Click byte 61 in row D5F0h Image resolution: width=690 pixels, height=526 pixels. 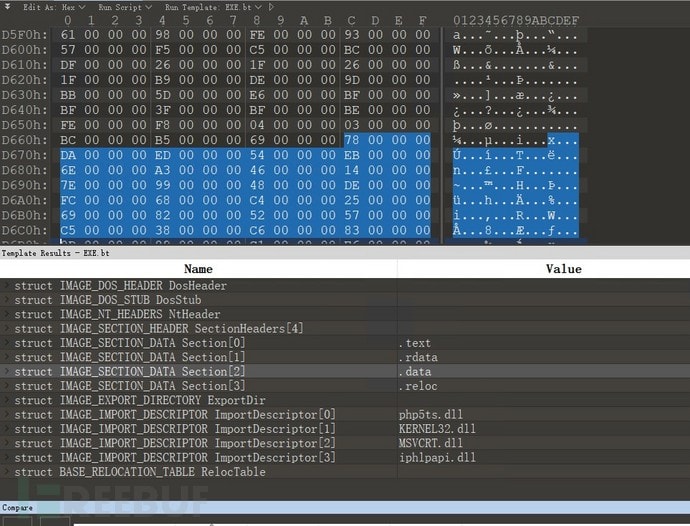coord(68,35)
